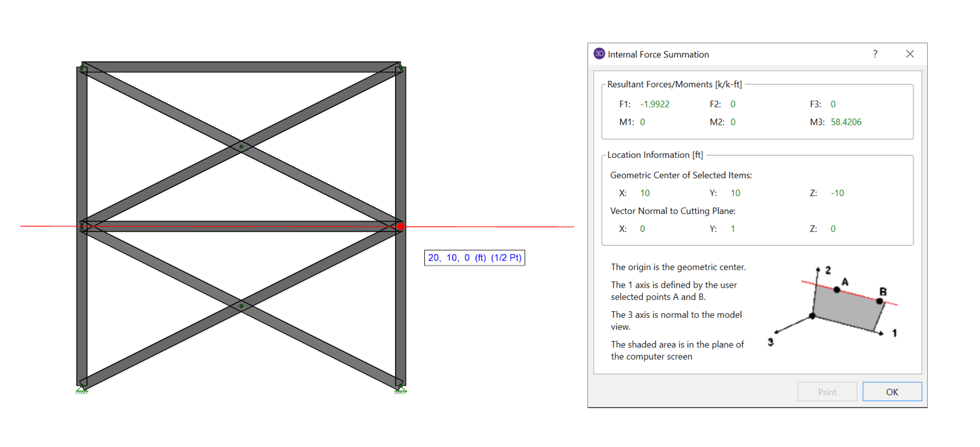Screen dimensions: 980x447
Task: Select the lower X-brace intersection node
Action: click(241, 306)
